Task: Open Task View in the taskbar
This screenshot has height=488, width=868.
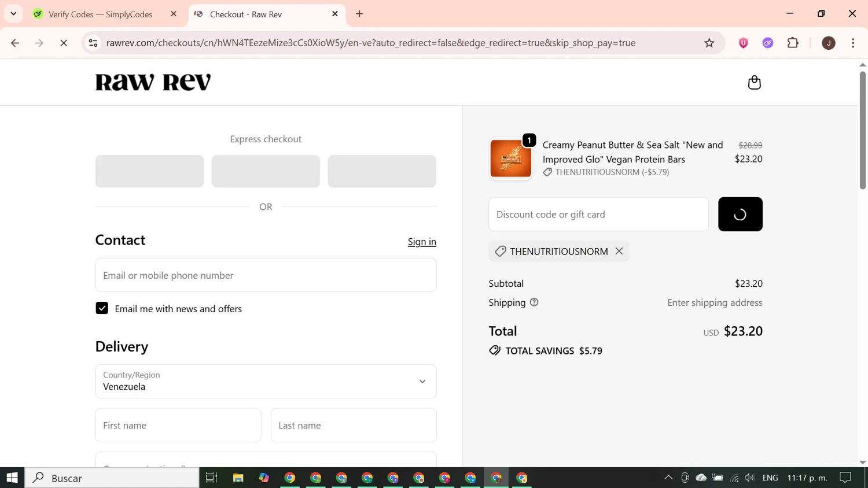Action: [x=211, y=478]
